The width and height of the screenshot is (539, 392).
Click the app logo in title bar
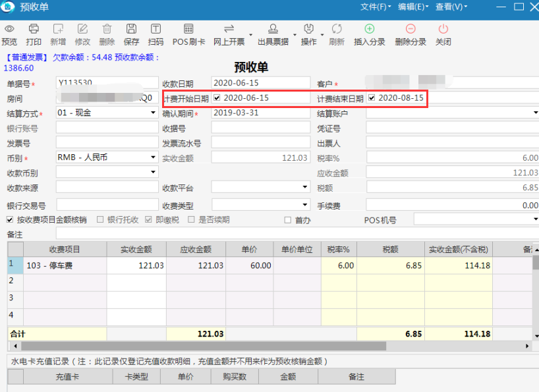7,7
